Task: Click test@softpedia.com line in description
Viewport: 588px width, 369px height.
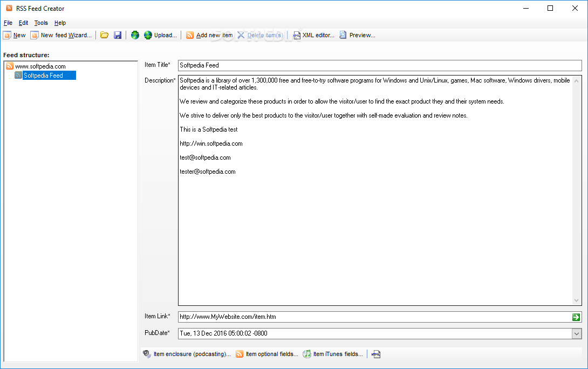Action: (205, 158)
